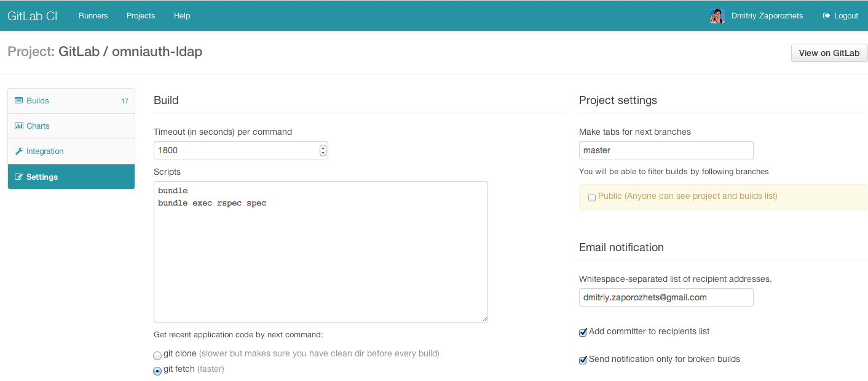Click the builds count badge 17
Image resolution: width=868 pixels, height=381 pixels.
(125, 101)
